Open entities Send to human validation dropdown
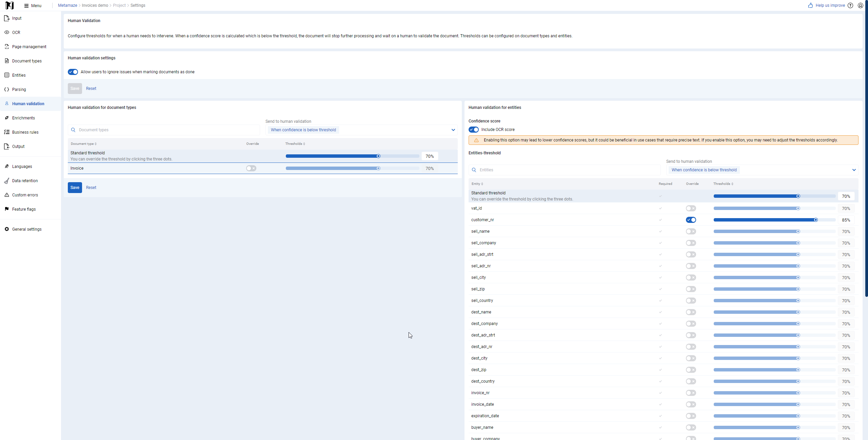868x440 pixels. point(762,170)
